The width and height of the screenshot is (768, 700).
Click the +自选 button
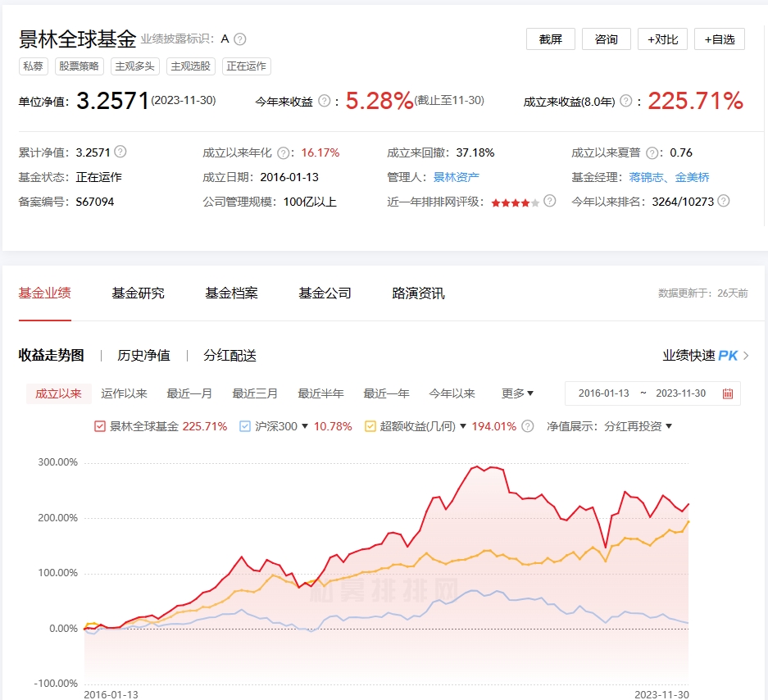pos(720,39)
